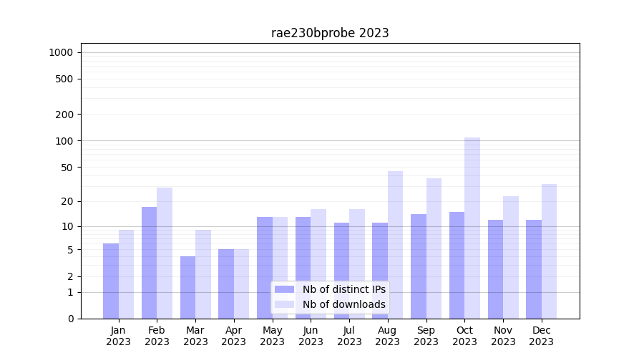Screen dimensions: 644x358
Task: Click the 500 tick label on y-axis
Action: (64, 79)
